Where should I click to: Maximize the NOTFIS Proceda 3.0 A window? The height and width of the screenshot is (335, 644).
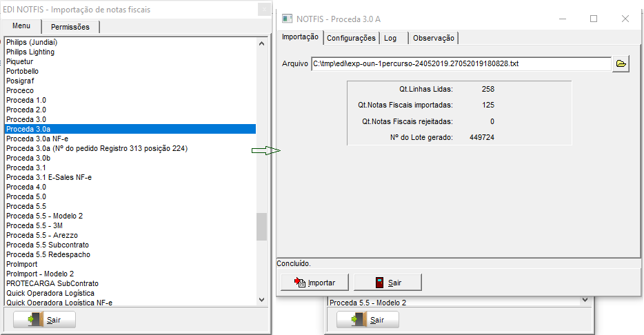594,19
